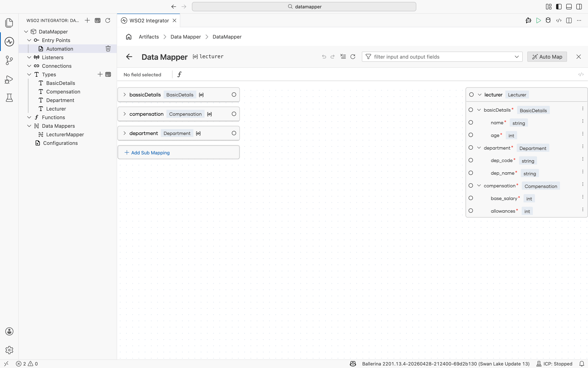The height and width of the screenshot is (368, 588).
Task: Click ICP: Stopped in status bar
Action: click(554, 364)
